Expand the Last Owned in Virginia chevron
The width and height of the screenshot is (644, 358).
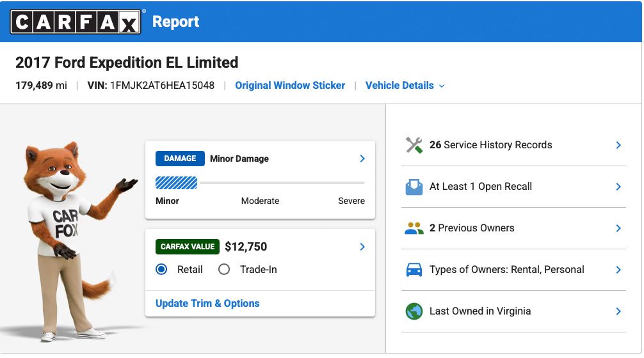click(x=618, y=311)
